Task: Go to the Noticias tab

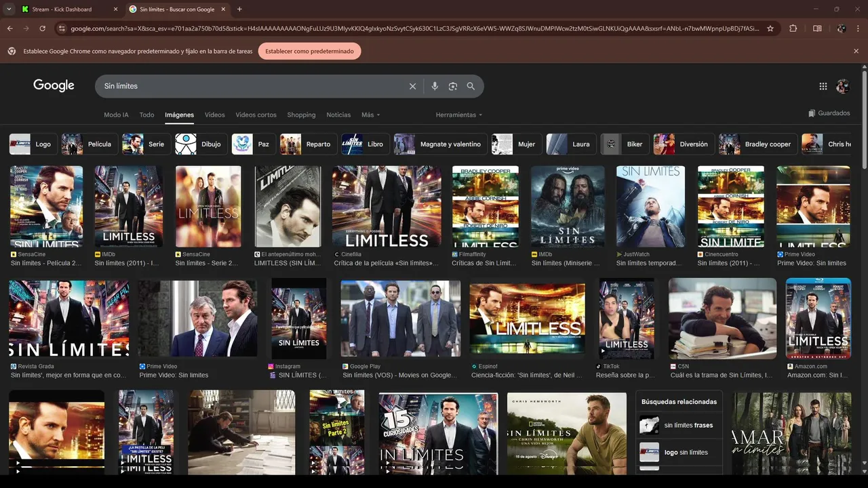Action: click(x=338, y=115)
